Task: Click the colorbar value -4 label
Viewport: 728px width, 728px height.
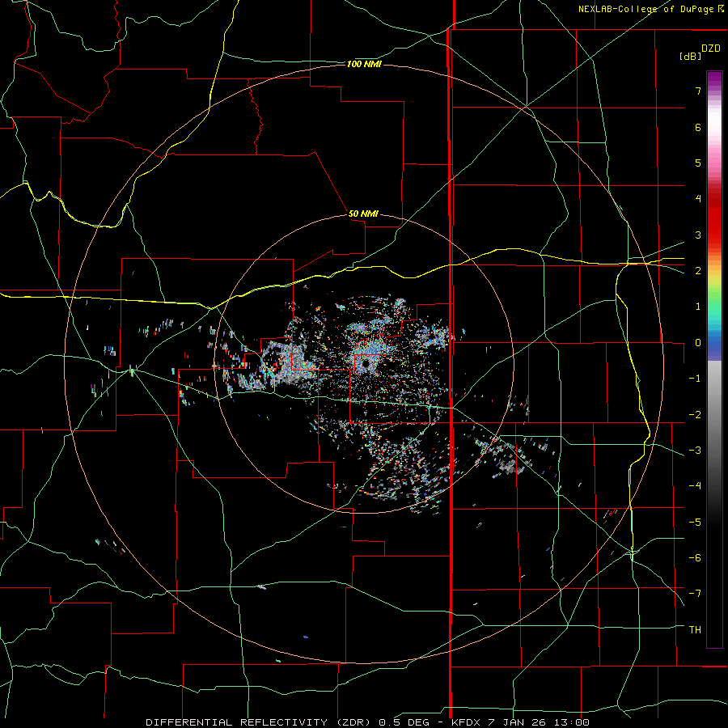Action: point(695,486)
